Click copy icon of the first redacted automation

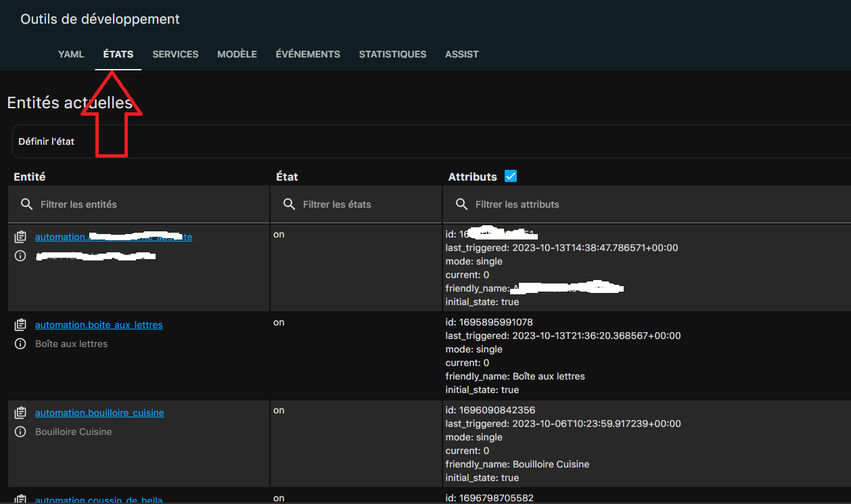(20, 237)
